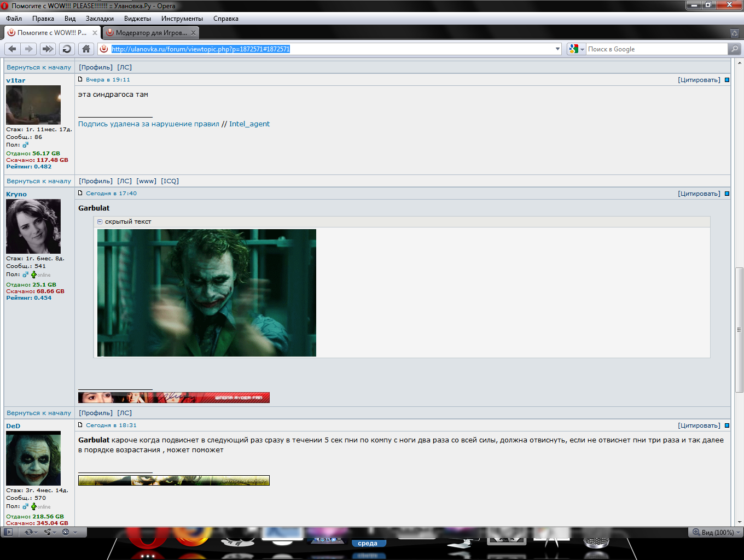Quote Kryno's post with Цитировать
This screenshot has width=744, height=560.
point(699,194)
